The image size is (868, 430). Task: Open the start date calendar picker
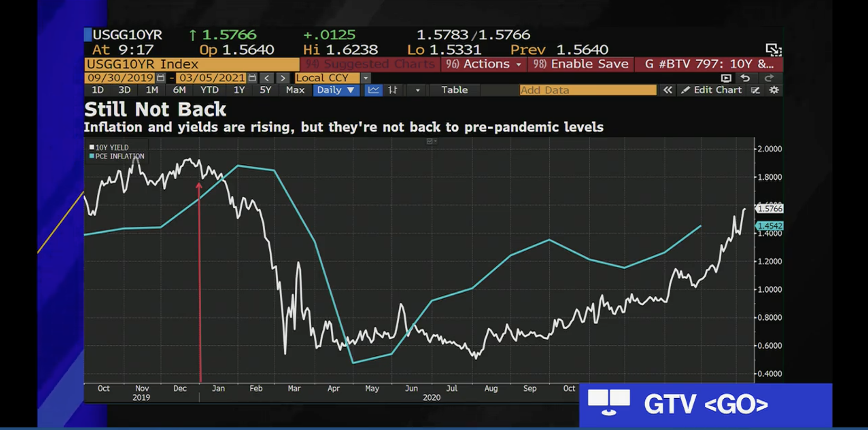pyautogui.click(x=161, y=78)
